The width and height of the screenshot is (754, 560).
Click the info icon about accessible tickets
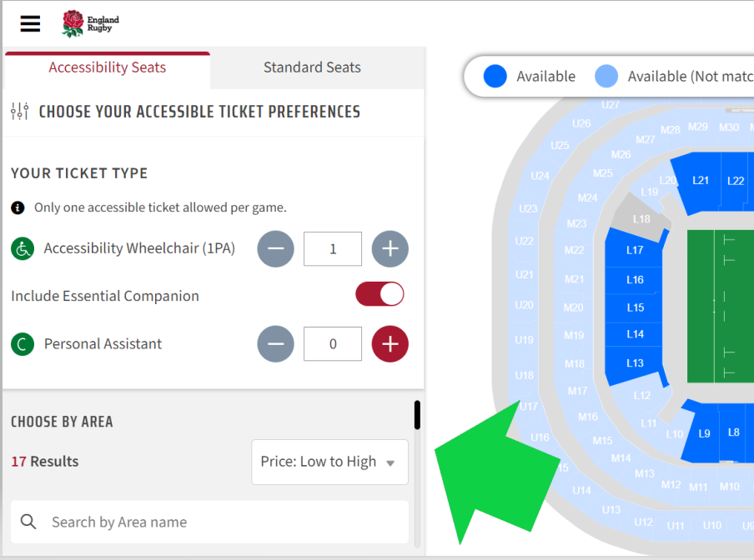click(x=18, y=207)
